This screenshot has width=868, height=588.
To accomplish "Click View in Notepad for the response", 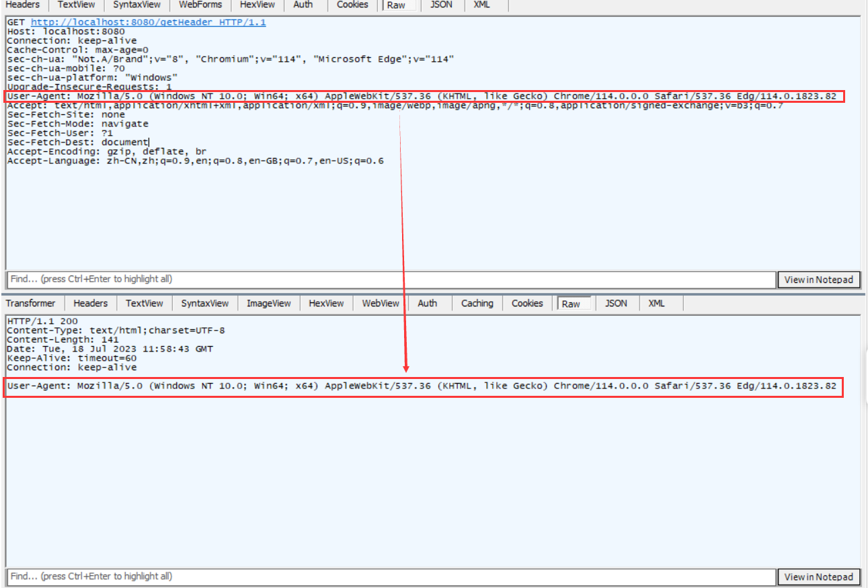I will [x=818, y=577].
